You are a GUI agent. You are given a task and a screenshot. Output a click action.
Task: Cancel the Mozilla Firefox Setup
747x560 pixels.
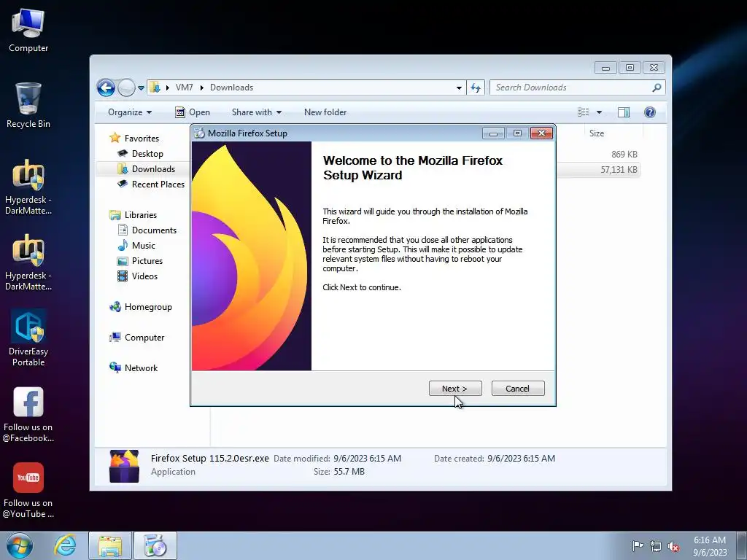point(518,389)
